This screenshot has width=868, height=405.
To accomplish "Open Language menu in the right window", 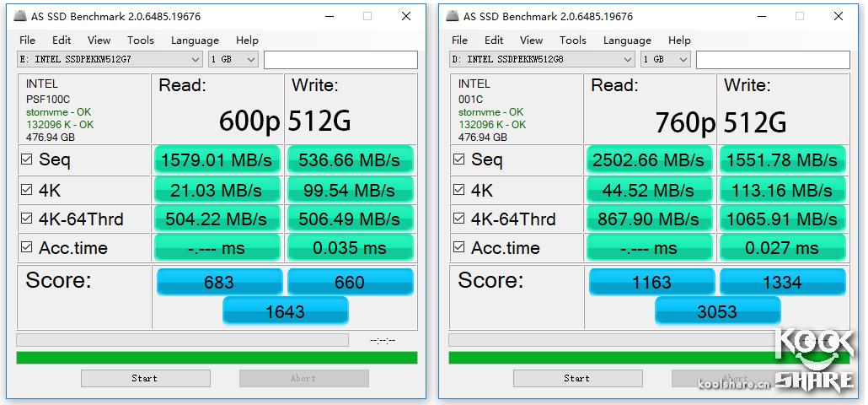I will pyautogui.click(x=627, y=40).
